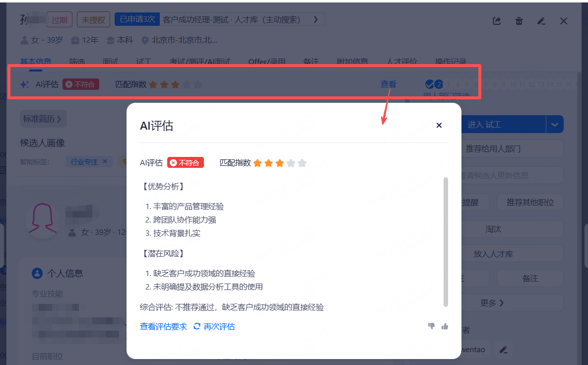Click the 未授权 status tag
Viewport: 588px width, 365px height.
(93, 19)
